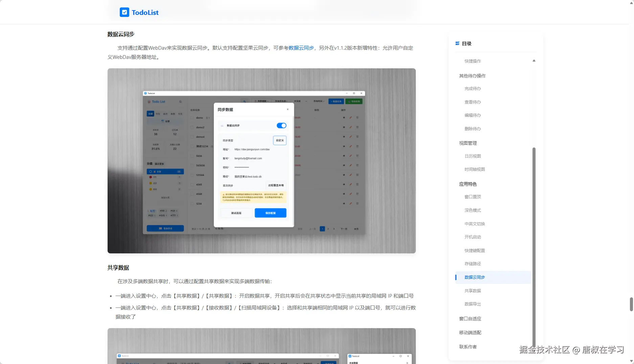The image size is (634, 364).
Task: Click the up arrow beside 快捷操作 in the 目录 panel
Action: click(534, 61)
